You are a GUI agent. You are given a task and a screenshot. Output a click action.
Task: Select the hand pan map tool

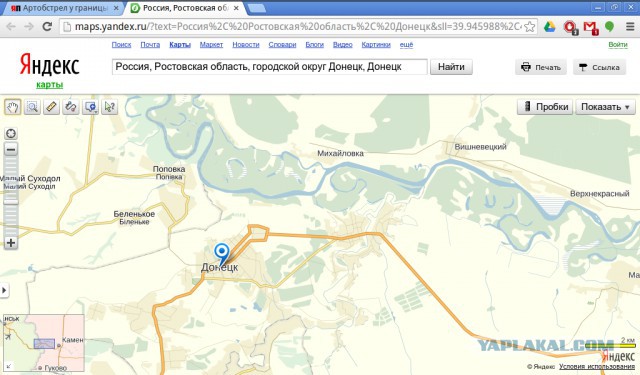pos(13,107)
